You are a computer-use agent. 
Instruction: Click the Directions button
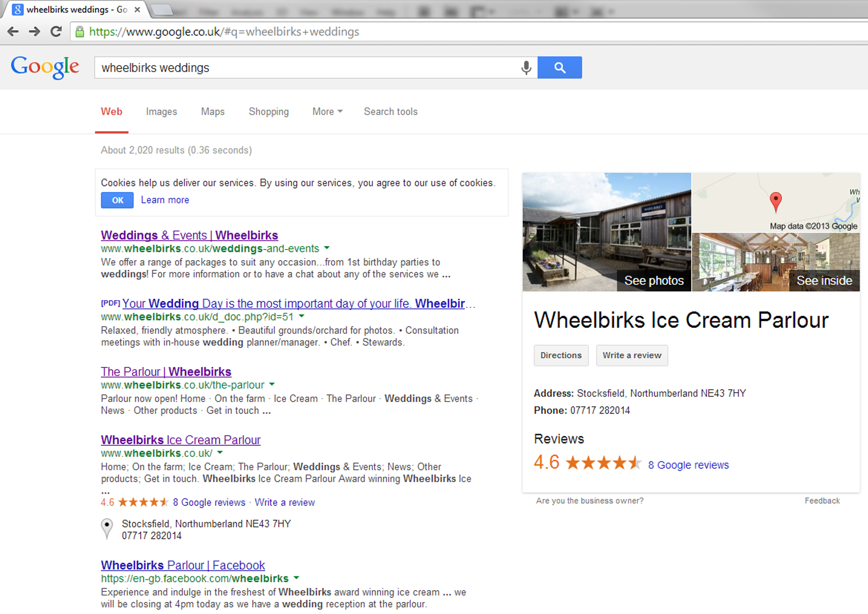click(561, 356)
